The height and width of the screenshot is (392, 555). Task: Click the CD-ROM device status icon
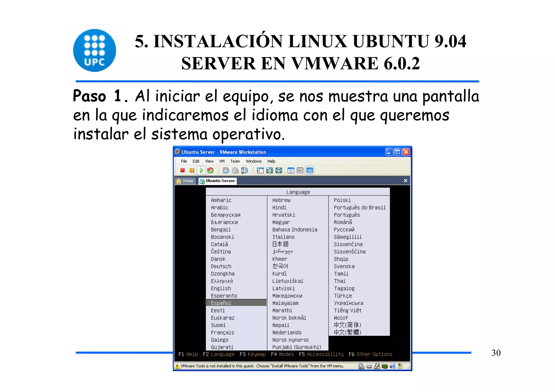[361, 366]
